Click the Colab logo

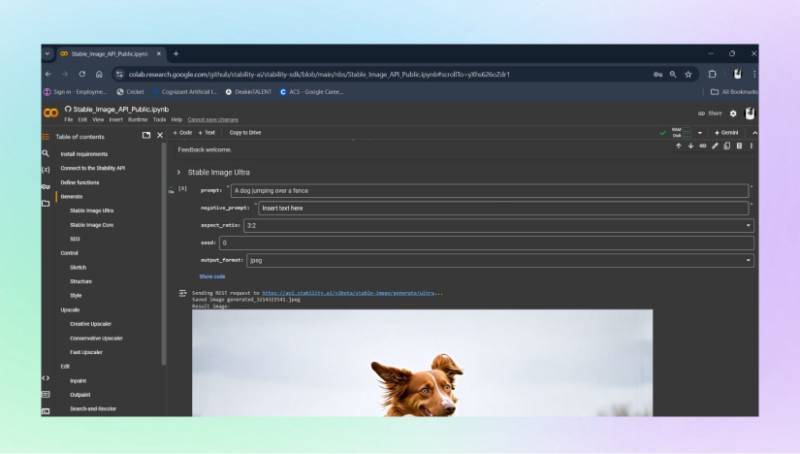click(x=51, y=113)
